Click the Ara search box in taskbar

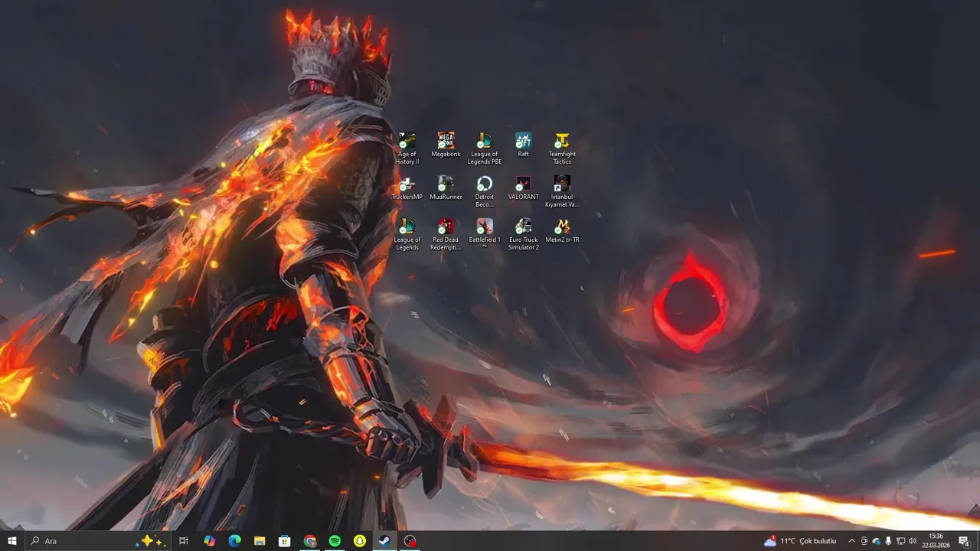[98, 541]
